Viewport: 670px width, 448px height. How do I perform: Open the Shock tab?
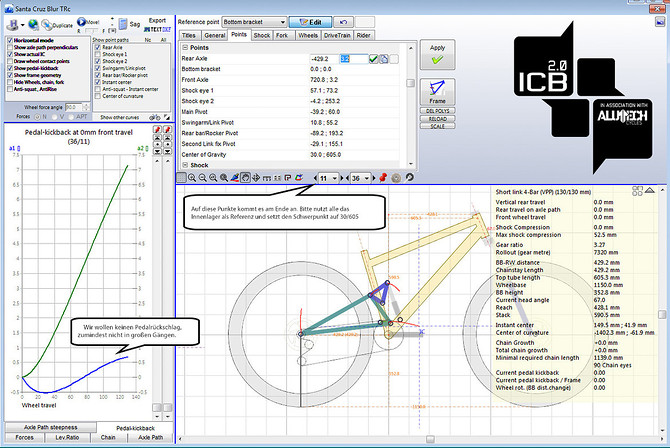point(262,35)
